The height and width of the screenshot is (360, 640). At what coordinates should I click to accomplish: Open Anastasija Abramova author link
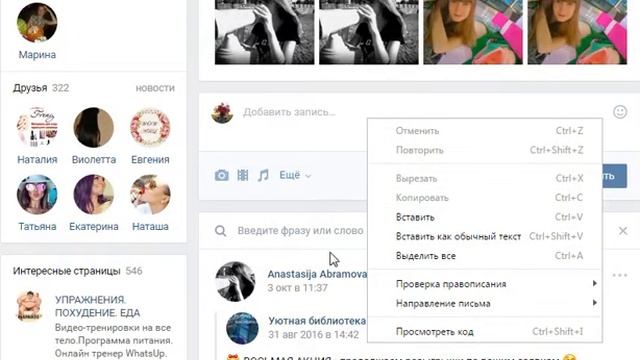click(x=317, y=274)
